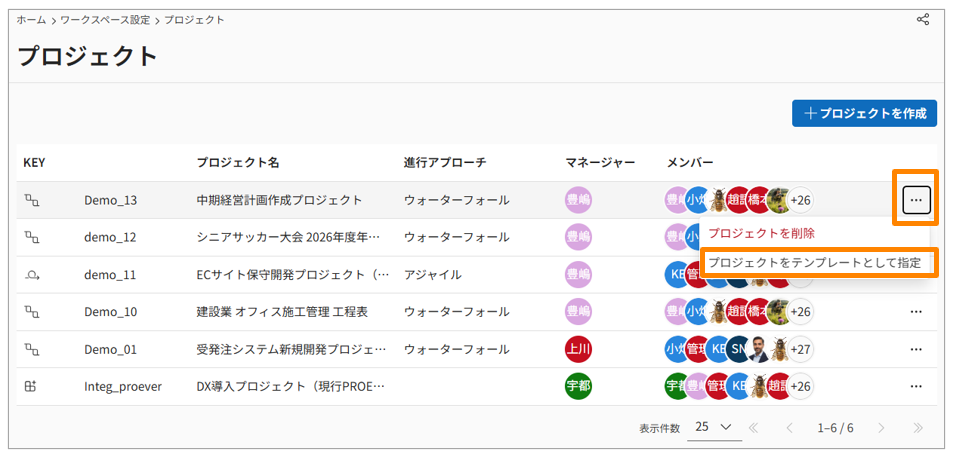Expand the 表示件数 25 rows dropdown
Image resolution: width=953 pixels, height=457 pixels.
[x=714, y=427]
